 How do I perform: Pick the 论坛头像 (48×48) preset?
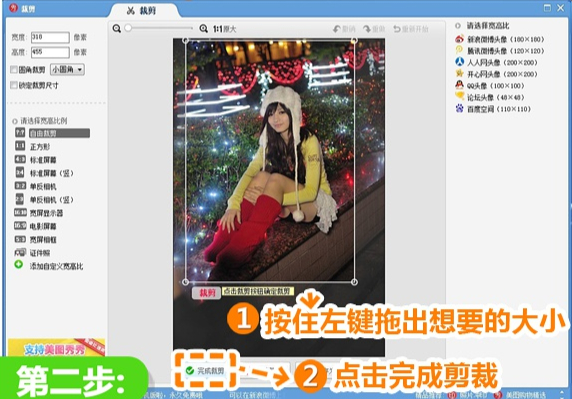coord(490,97)
